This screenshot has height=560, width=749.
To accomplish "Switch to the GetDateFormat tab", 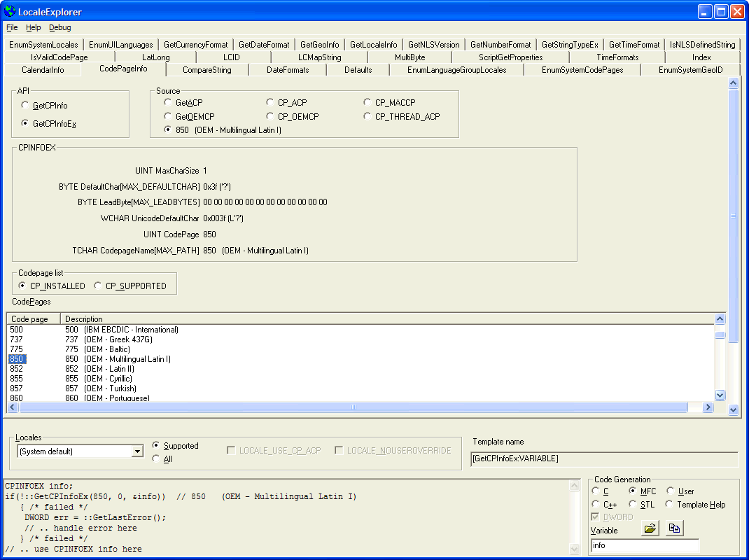I will tap(264, 44).
